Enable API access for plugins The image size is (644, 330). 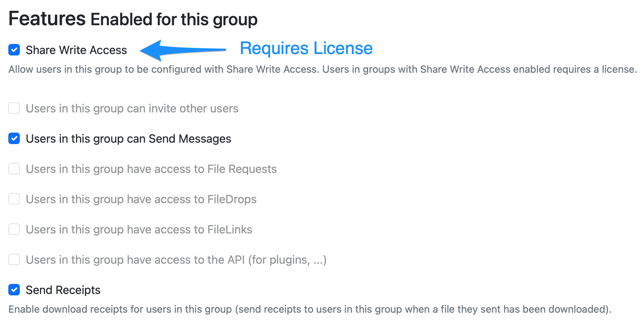pyautogui.click(x=14, y=259)
